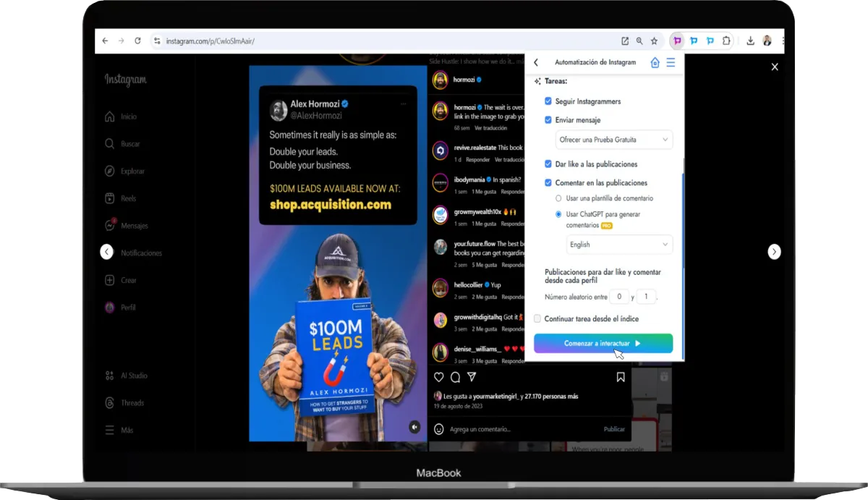Open Perfil from the sidebar

(x=120, y=308)
